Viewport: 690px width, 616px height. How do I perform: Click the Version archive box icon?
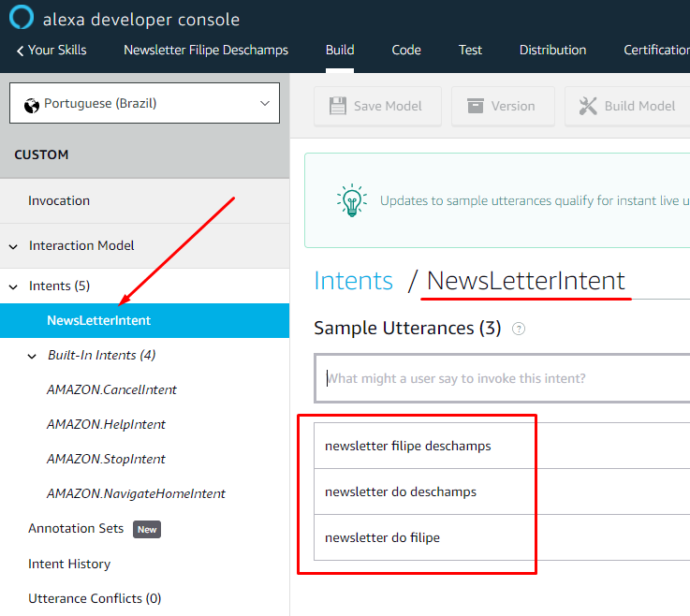[x=475, y=106]
